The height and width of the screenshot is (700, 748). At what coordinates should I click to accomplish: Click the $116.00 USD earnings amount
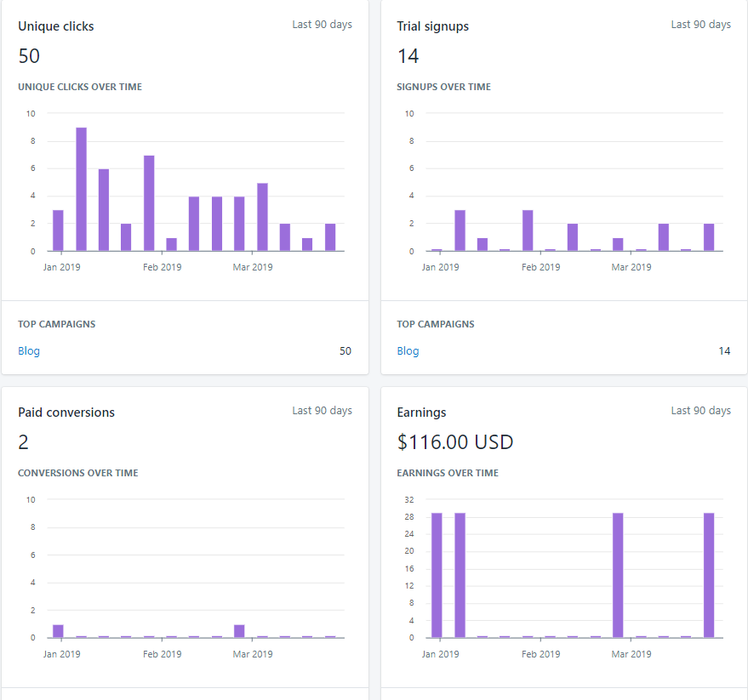[x=455, y=442]
